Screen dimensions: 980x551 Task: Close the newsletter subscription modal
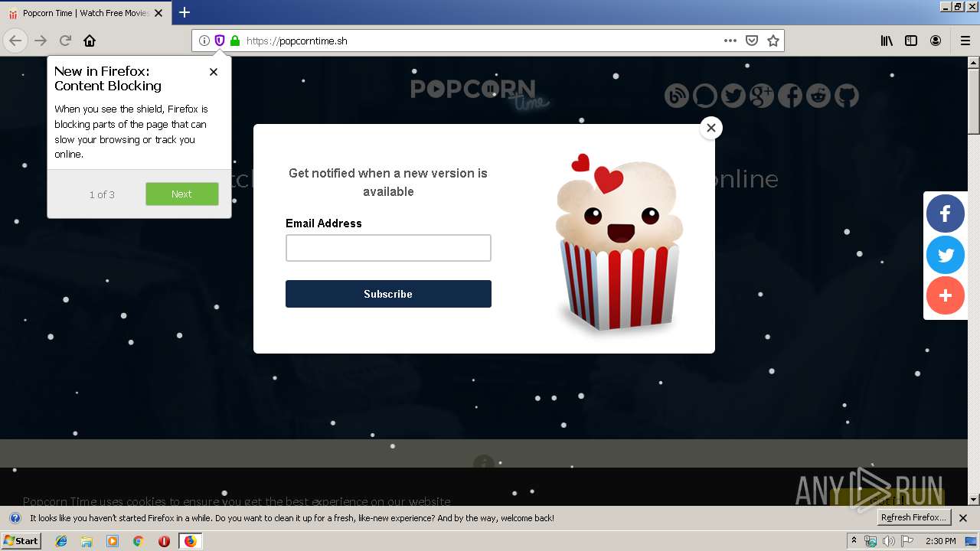click(x=711, y=128)
